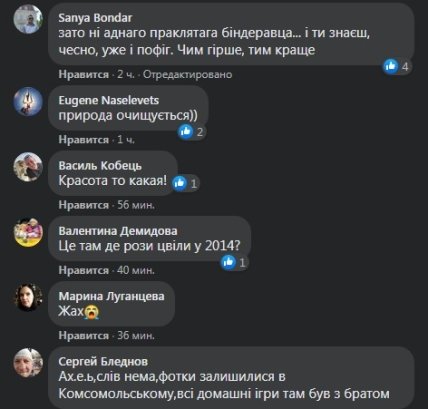
Task: Like Eugene Naselevets' comment with 'Нравится'
Action: (x=84, y=140)
